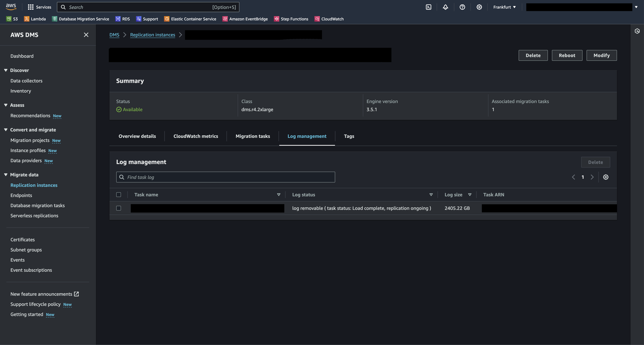Collapse the Convert and migrate section
This screenshot has height=345, width=644.
[5, 130]
